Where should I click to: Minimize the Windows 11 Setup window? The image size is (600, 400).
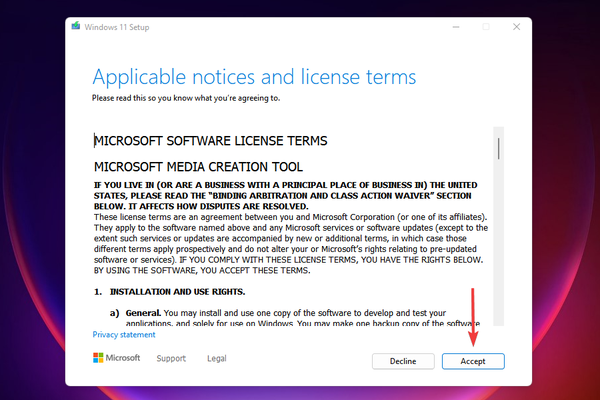[456, 27]
